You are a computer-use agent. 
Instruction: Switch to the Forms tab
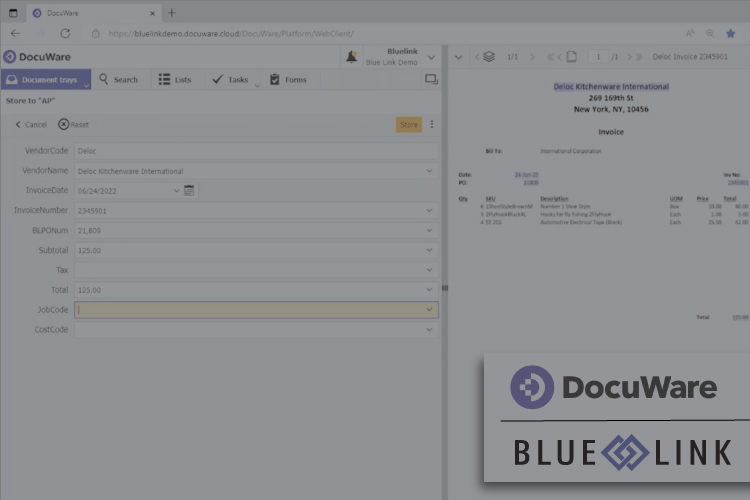pos(288,80)
